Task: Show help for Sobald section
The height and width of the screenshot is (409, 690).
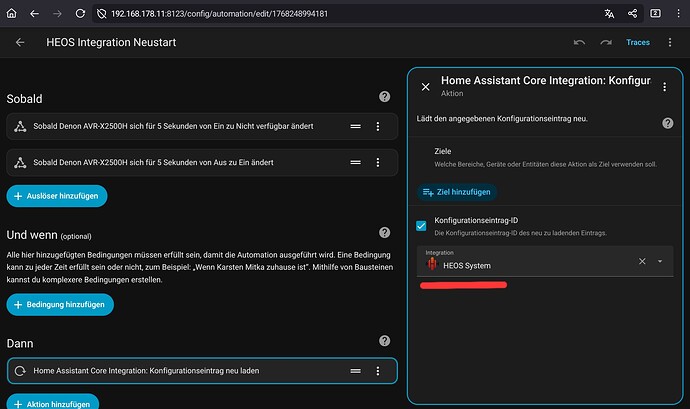Action: click(x=385, y=97)
